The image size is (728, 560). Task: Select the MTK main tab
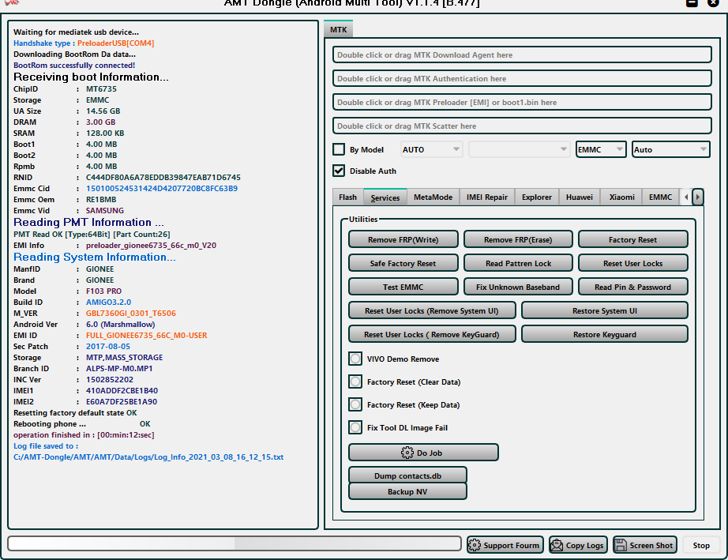[339, 29]
